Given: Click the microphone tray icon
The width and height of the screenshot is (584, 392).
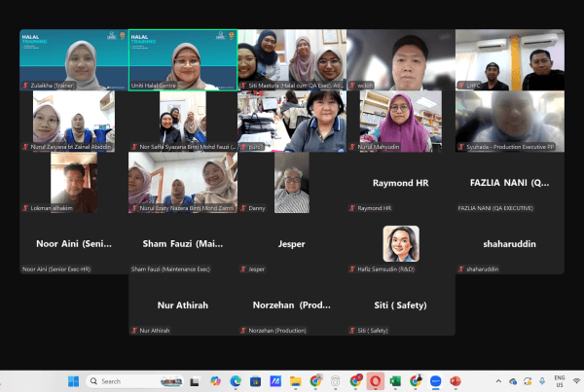Looking at the screenshot, I should pos(542,381).
